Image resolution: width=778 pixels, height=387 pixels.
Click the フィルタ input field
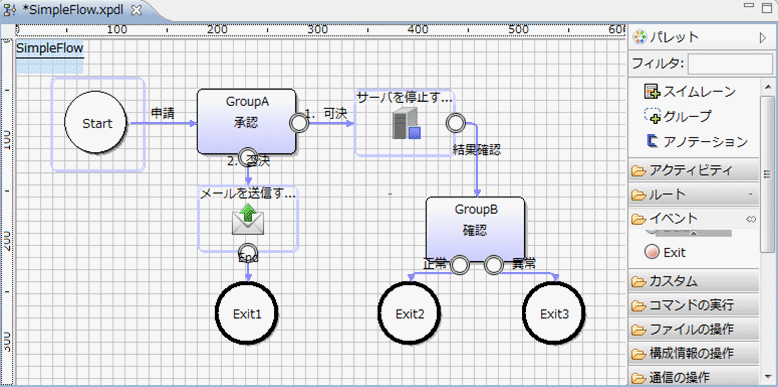point(730,64)
